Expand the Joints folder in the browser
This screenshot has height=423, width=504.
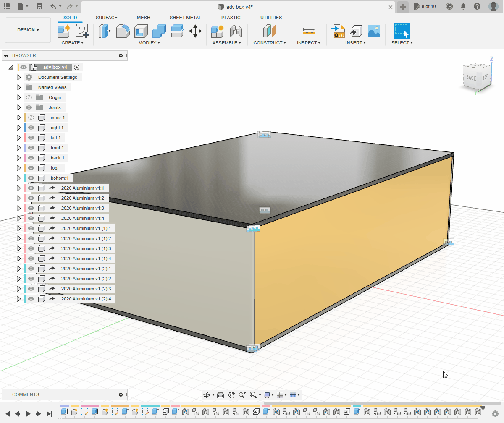point(18,107)
